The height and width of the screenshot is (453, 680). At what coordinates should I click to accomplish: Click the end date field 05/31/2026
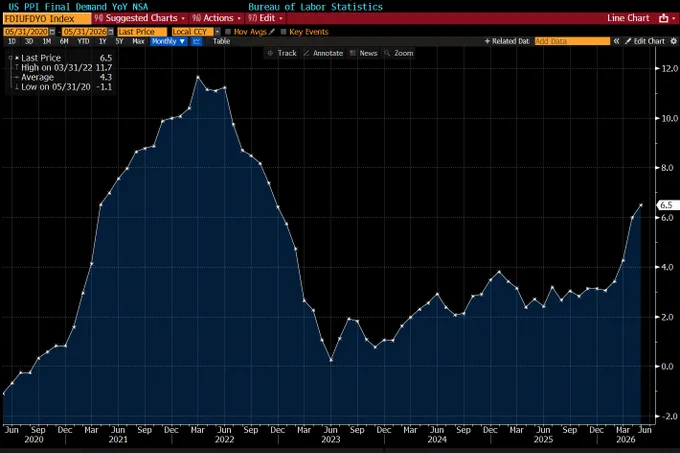(x=85, y=32)
